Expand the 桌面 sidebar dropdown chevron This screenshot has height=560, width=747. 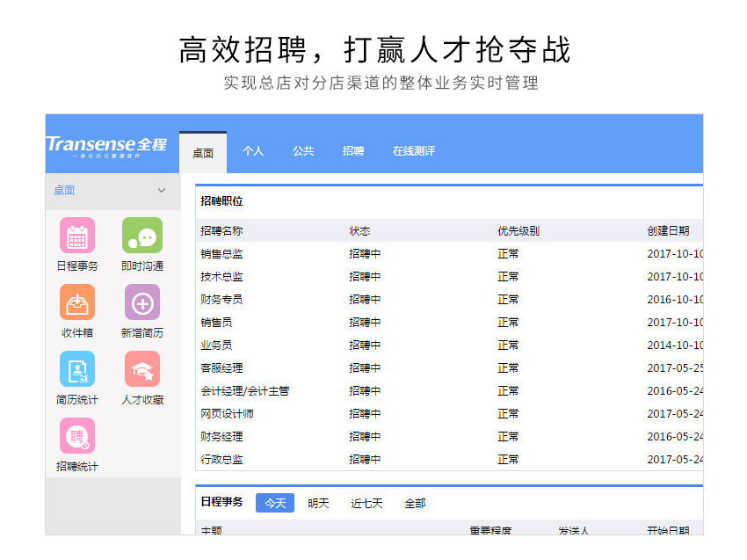tap(162, 190)
